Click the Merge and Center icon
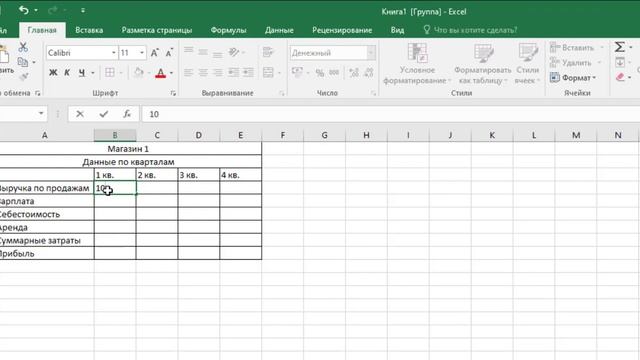The height and width of the screenshot is (360, 640). click(268, 73)
